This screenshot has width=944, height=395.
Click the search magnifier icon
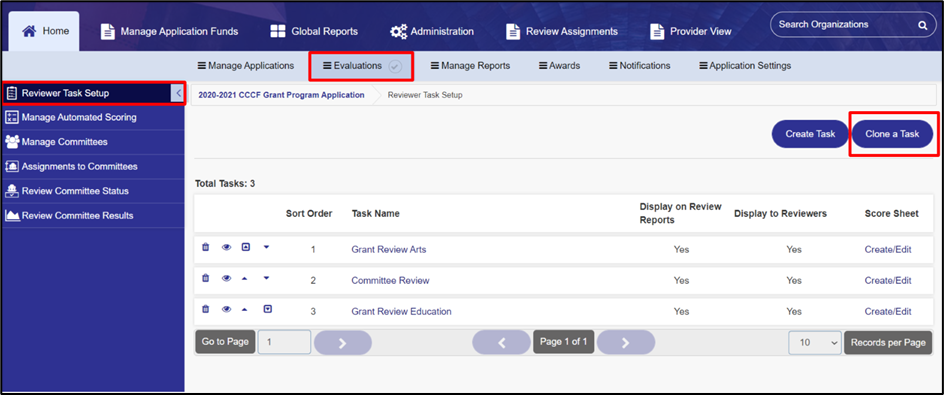point(922,25)
